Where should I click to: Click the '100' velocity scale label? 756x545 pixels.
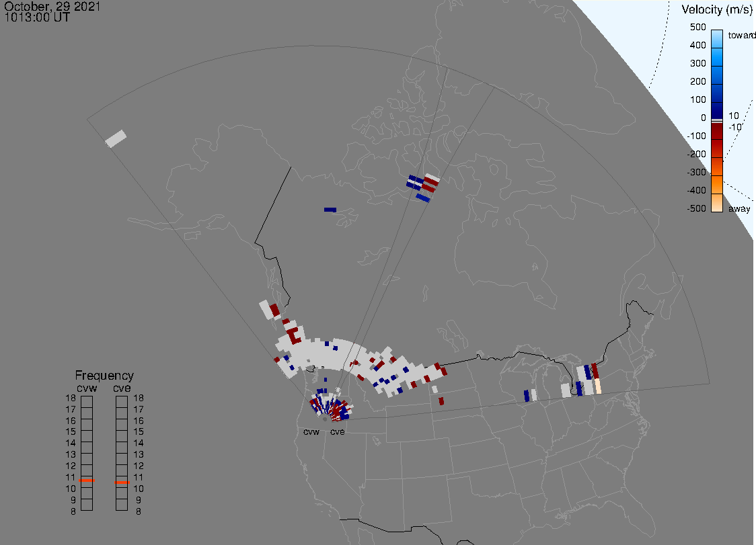697,99
